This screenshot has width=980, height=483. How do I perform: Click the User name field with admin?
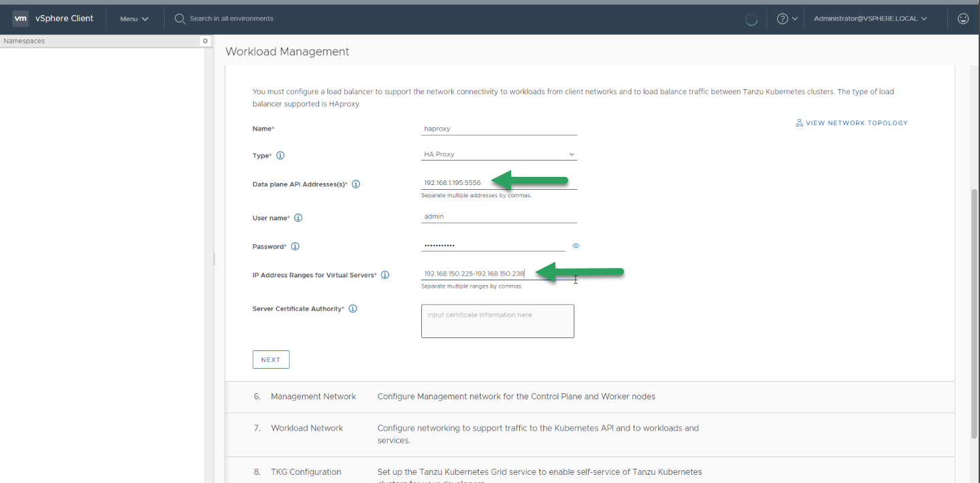click(499, 217)
